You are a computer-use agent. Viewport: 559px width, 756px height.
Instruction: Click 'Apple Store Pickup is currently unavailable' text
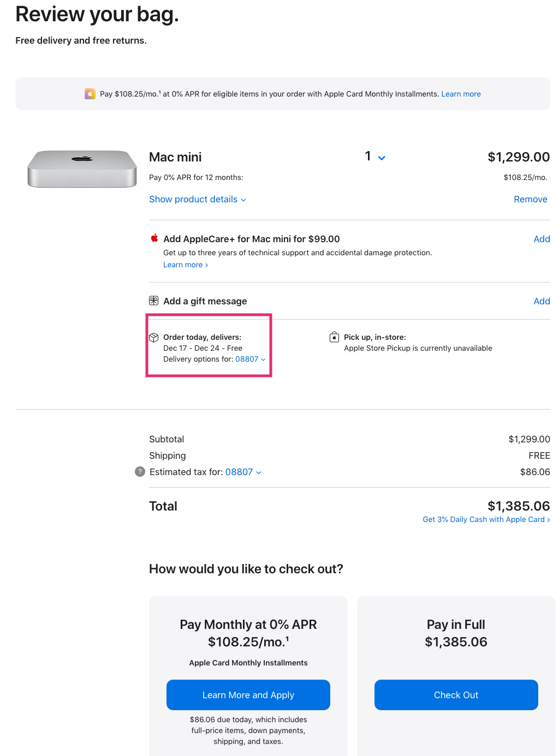point(418,349)
